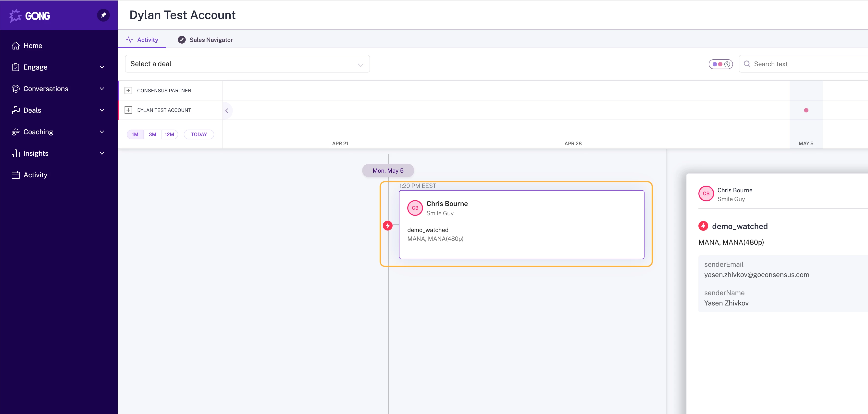Click the APR 21 timeline label
This screenshot has width=868, height=414.
[340, 144]
